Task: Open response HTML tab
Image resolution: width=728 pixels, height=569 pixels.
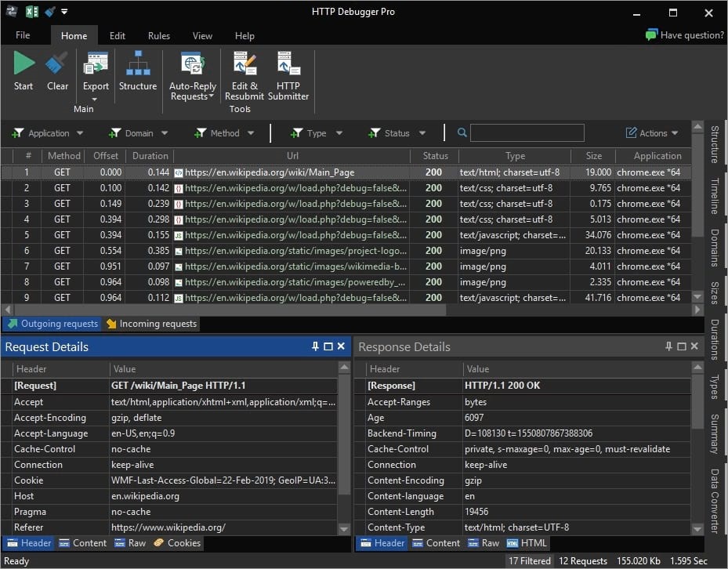Action: click(x=527, y=543)
